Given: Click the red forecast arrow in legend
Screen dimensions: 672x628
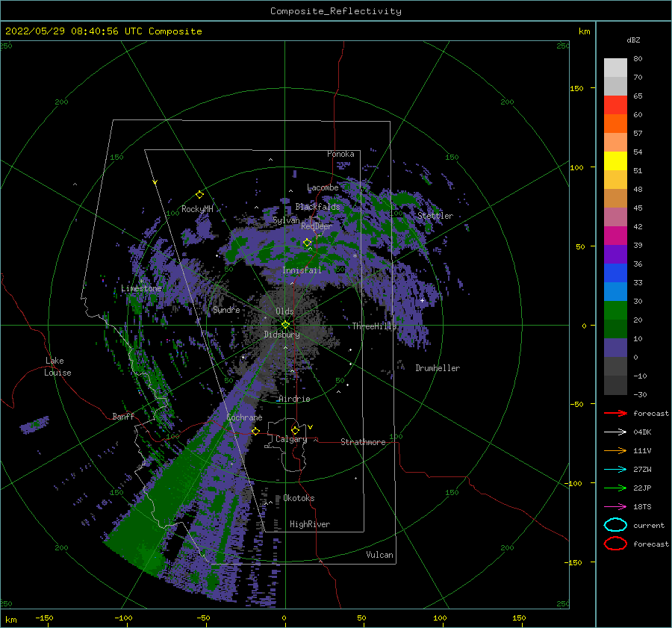Looking at the screenshot, I should 615,413.
